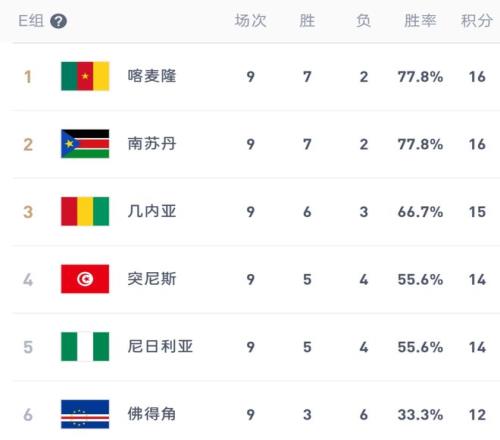This screenshot has width=500, height=440.
Task: Sort by 负 column header
Action: point(363,21)
